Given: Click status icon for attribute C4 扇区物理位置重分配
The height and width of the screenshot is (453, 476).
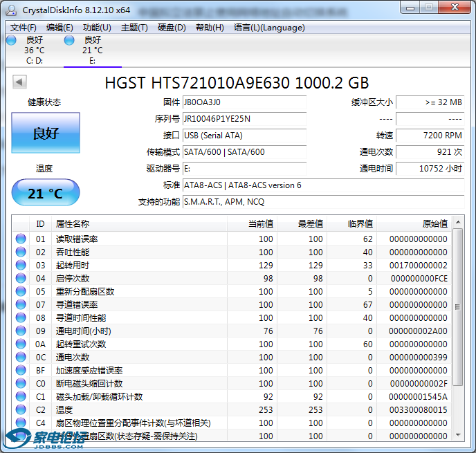Looking at the screenshot, I should [x=21, y=423].
